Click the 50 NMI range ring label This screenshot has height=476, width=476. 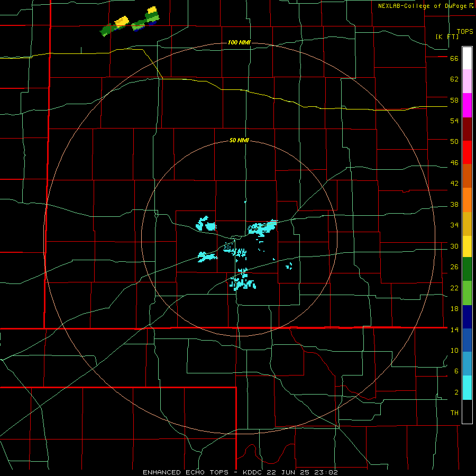click(x=239, y=140)
